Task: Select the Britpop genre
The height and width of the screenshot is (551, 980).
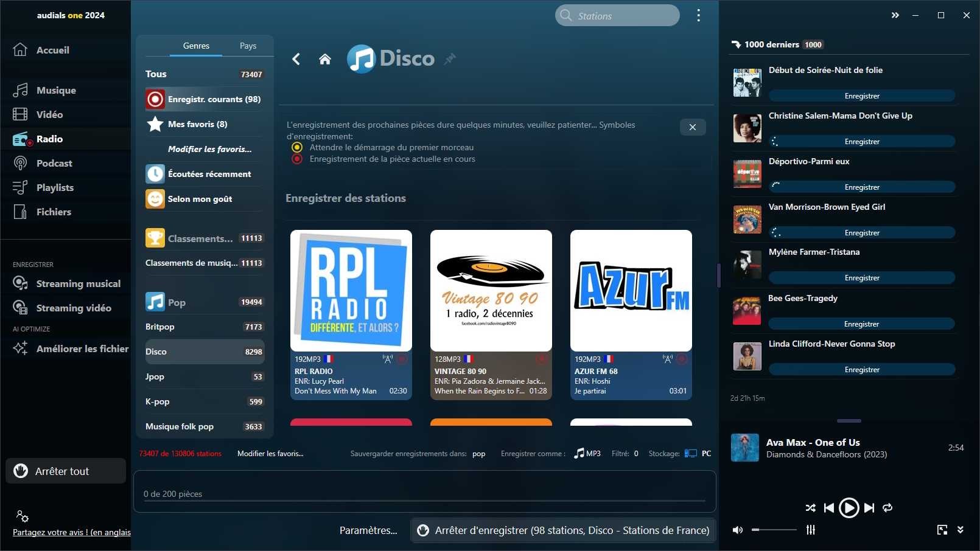Action: coord(205,327)
